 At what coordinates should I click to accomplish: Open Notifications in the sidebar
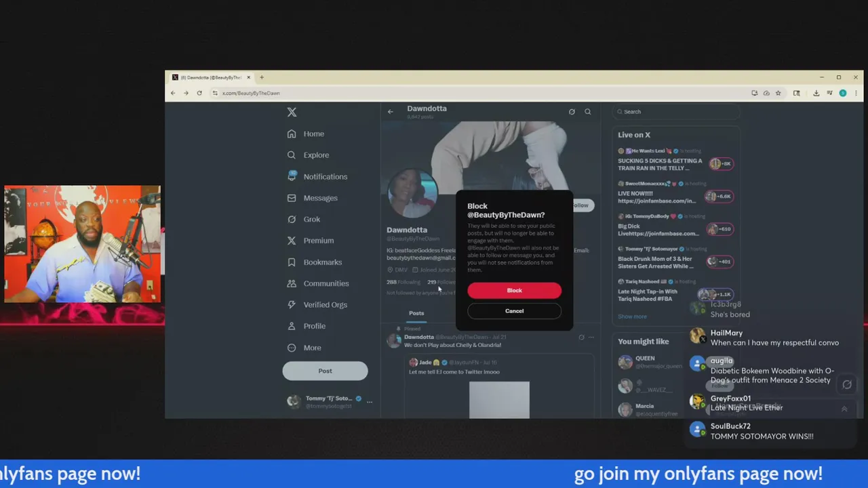click(325, 177)
